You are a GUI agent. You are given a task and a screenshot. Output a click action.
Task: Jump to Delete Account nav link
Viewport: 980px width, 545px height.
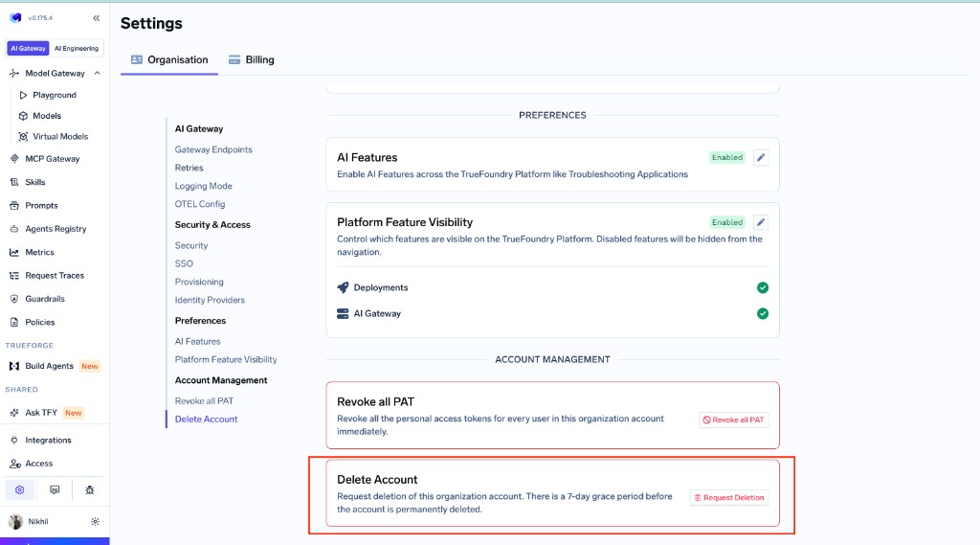(207, 420)
